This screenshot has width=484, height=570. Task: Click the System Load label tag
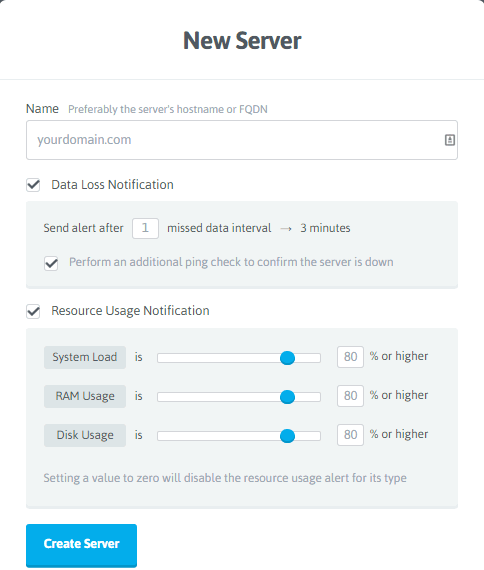pyautogui.click(x=85, y=357)
